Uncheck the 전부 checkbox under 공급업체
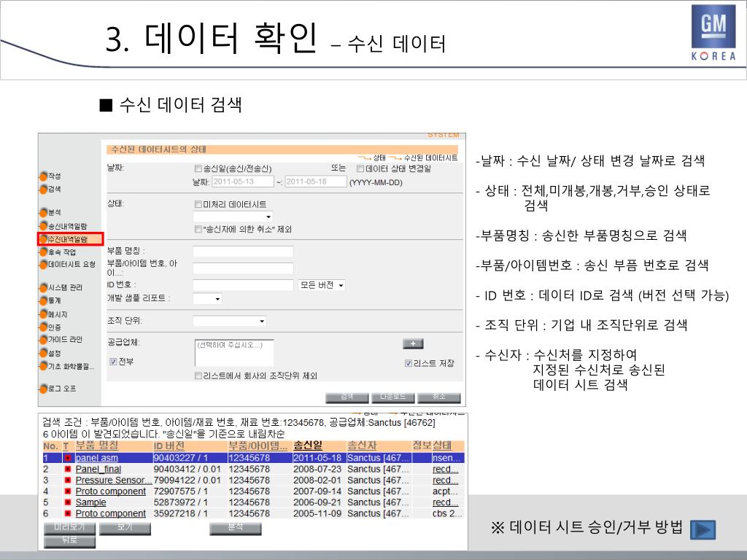This screenshot has width=747, height=560. pyautogui.click(x=113, y=362)
